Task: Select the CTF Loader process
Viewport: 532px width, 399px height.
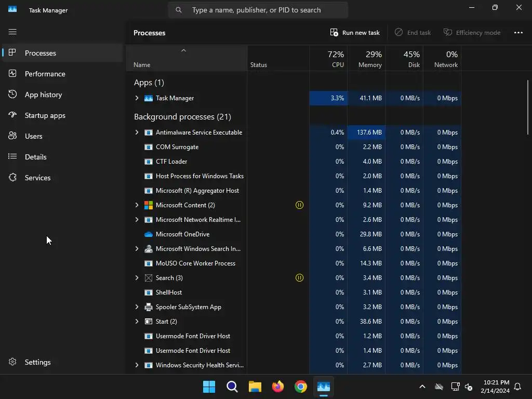Action: [x=294, y=162]
